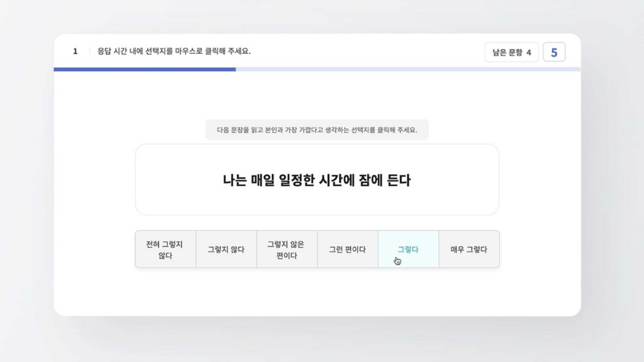
Task: Pick the '그렇지 않은 편이다' option
Action: click(287, 249)
